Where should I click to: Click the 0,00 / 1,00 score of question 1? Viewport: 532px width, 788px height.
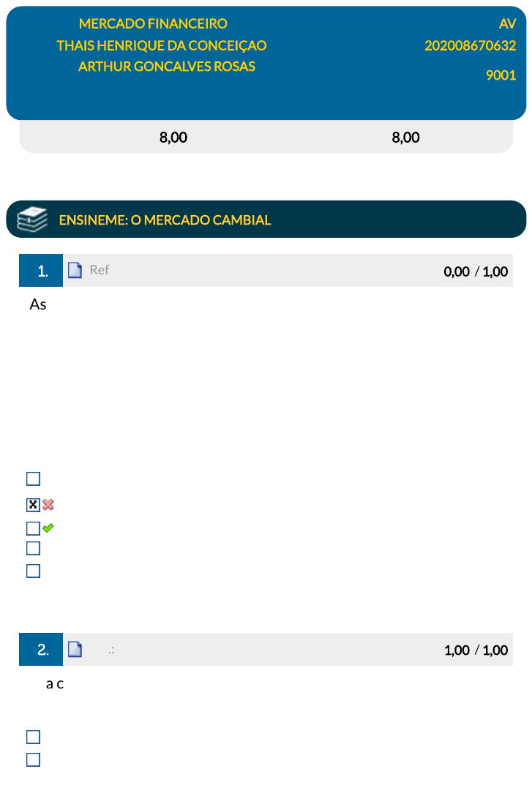click(476, 271)
